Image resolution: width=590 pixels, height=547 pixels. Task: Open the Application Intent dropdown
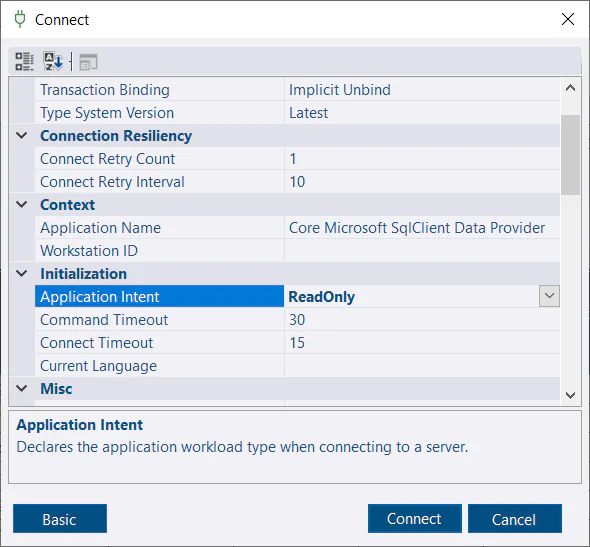[549, 296]
